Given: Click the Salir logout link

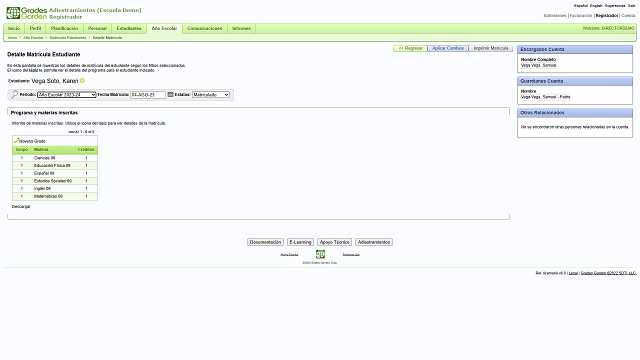Looking at the screenshot, I should click(x=631, y=6).
